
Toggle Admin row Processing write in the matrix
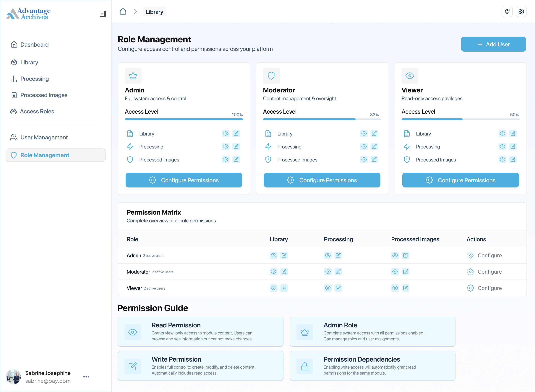338,255
